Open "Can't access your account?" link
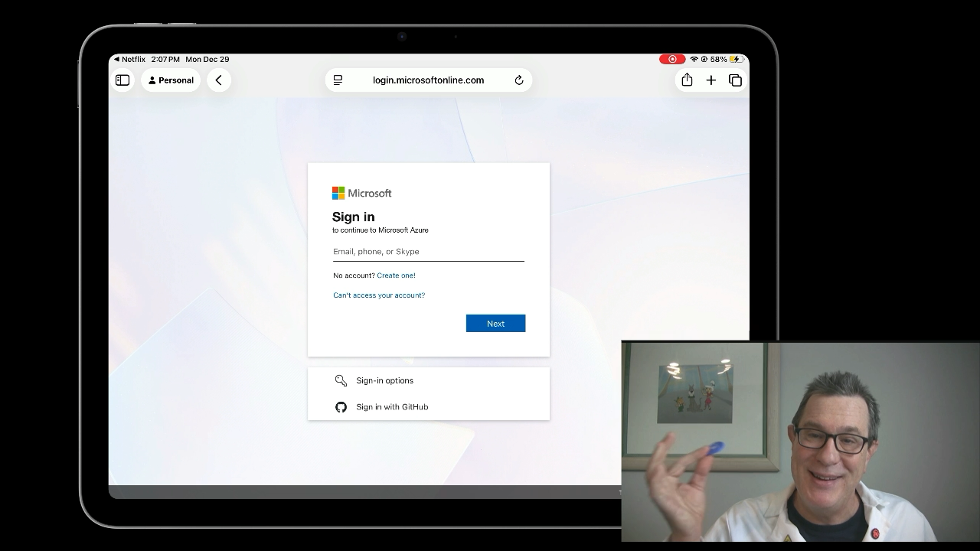 [x=379, y=295]
